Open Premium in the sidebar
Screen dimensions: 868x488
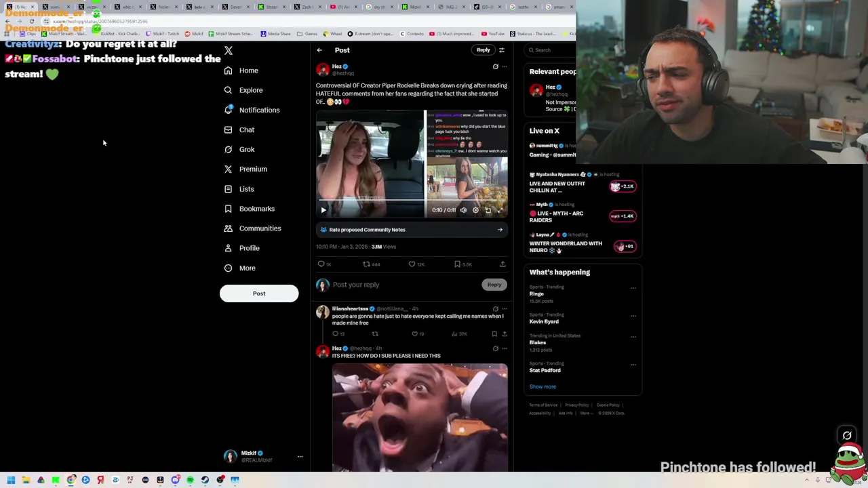tap(245, 169)
